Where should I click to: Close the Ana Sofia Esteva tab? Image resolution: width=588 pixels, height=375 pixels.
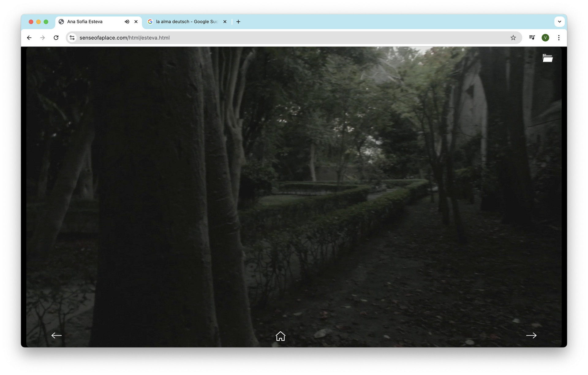(x=136, y=22)
